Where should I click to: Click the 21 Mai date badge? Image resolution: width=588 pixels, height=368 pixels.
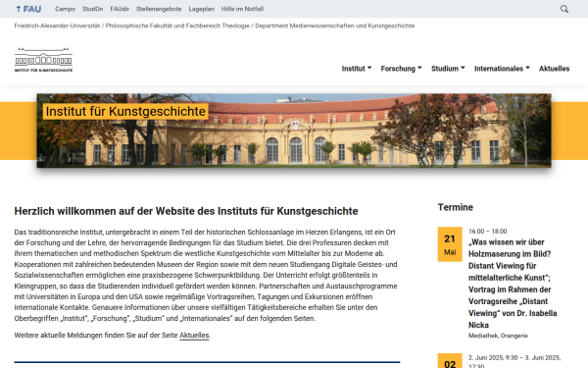click(450, 244)
